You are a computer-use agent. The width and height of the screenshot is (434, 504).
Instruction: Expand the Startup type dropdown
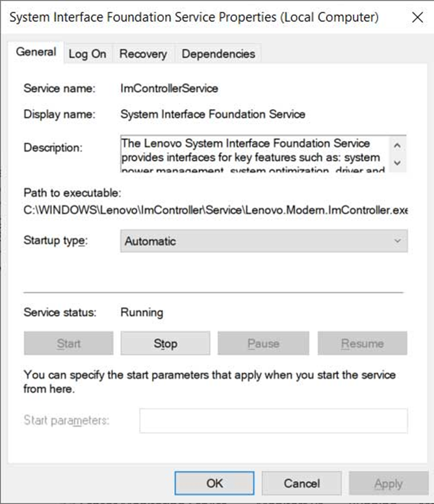click(x=264, y=241)
